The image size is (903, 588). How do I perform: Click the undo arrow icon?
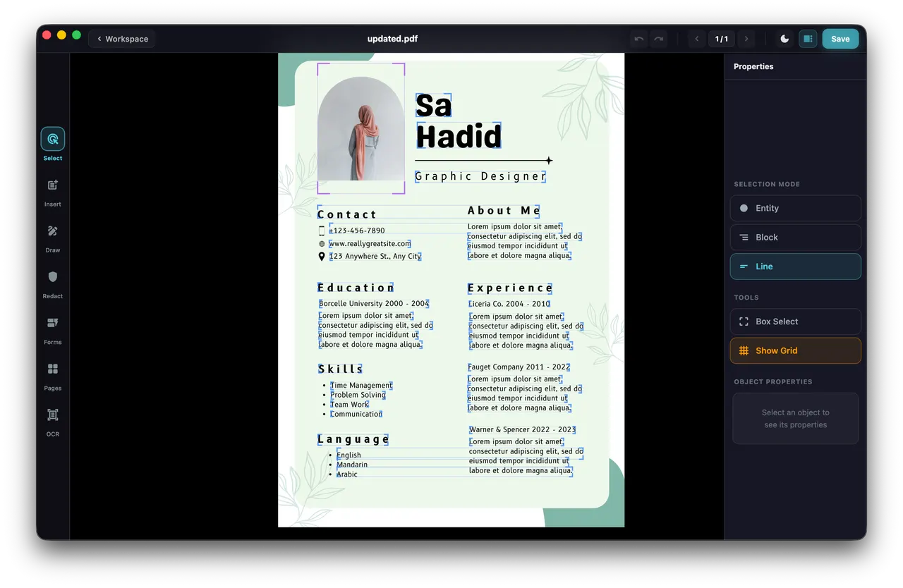click(x=639, y=39)
